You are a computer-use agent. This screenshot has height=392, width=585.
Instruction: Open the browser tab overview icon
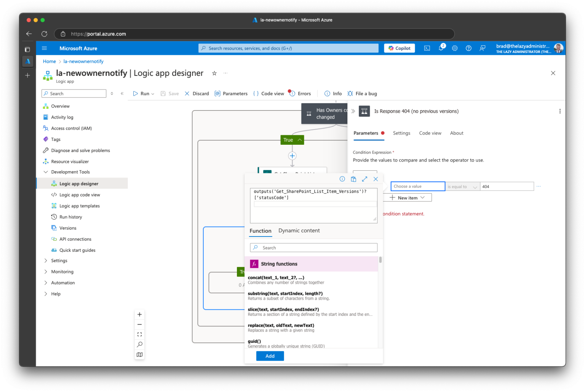point(27,50)
